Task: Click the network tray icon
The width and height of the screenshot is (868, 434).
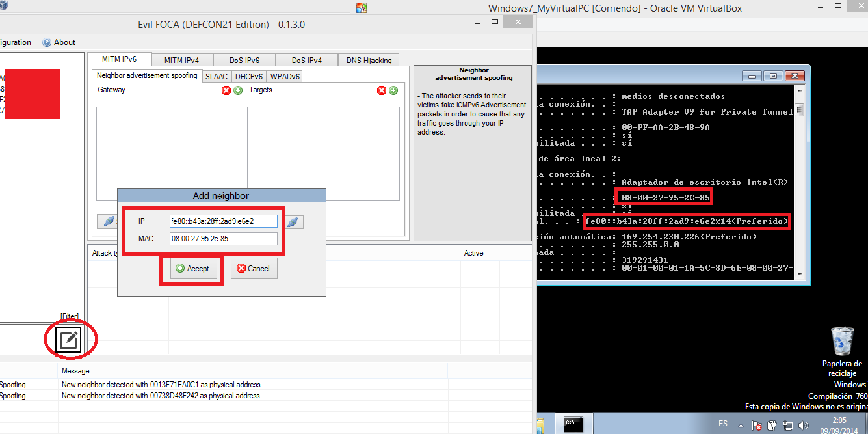Action: pyautogui.click(x=787, y=426)
